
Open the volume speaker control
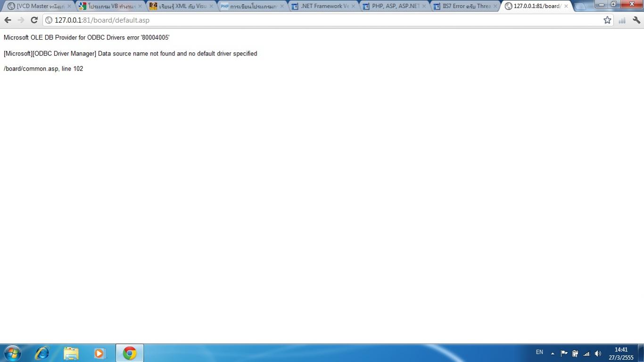click(598, 353)
